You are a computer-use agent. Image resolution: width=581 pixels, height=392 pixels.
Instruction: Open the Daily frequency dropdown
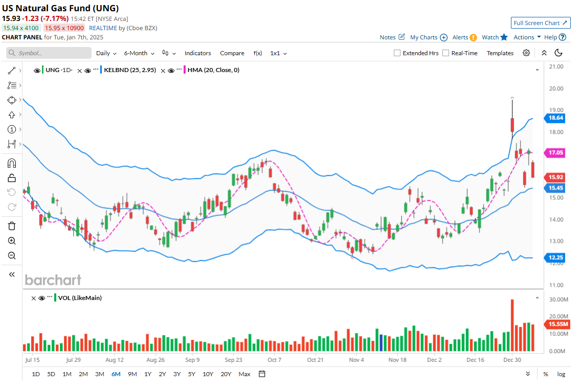point(106,53)
